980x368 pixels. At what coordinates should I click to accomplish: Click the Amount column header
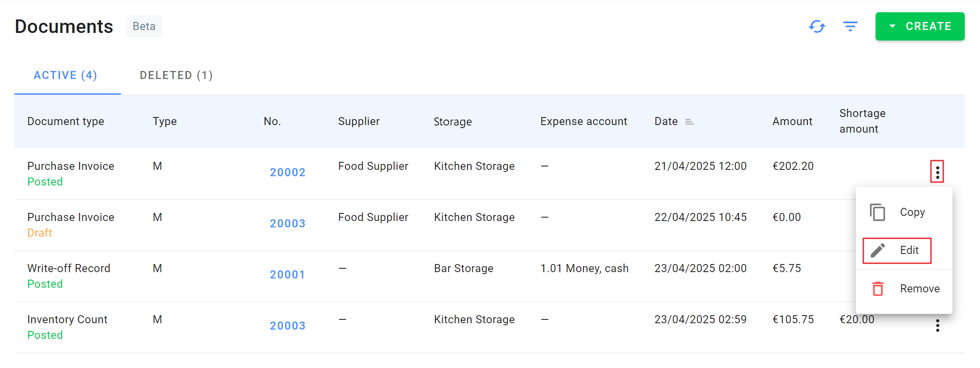(792, 122)
